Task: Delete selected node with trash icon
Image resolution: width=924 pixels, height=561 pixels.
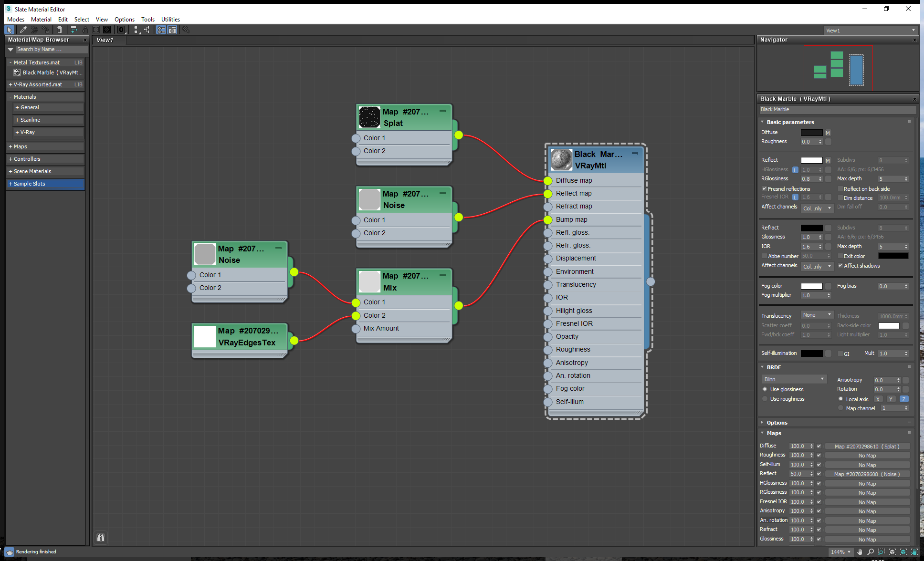Action: (x=60, y=30)
